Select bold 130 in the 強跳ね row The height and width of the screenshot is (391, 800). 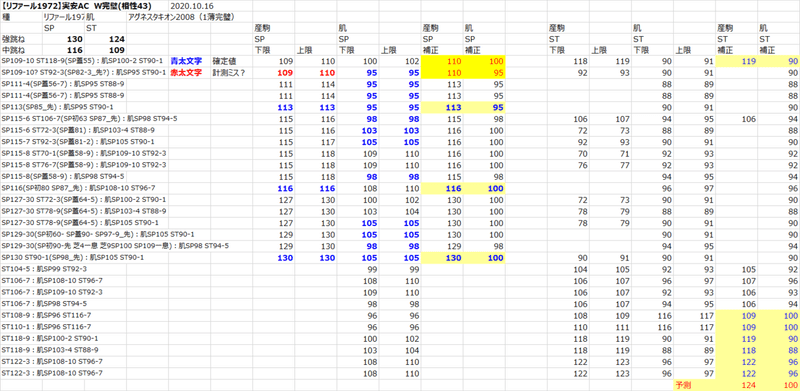point(74,39)
